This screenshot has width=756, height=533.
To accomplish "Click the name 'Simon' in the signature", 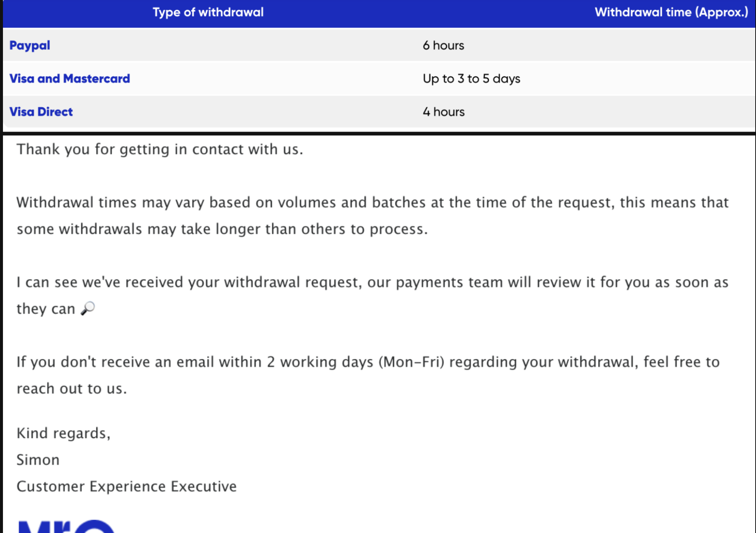I will tap(38, 460).
